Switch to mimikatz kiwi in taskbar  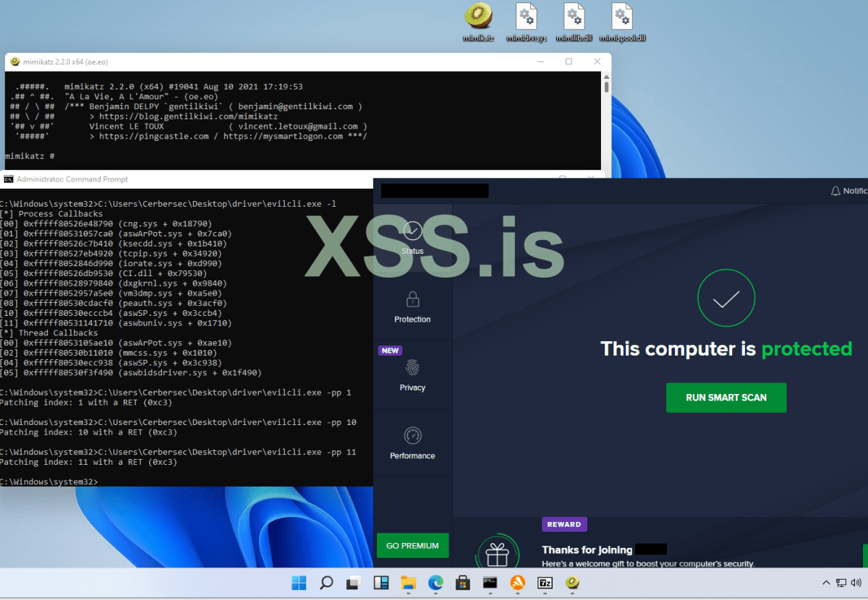pos(572,583)
